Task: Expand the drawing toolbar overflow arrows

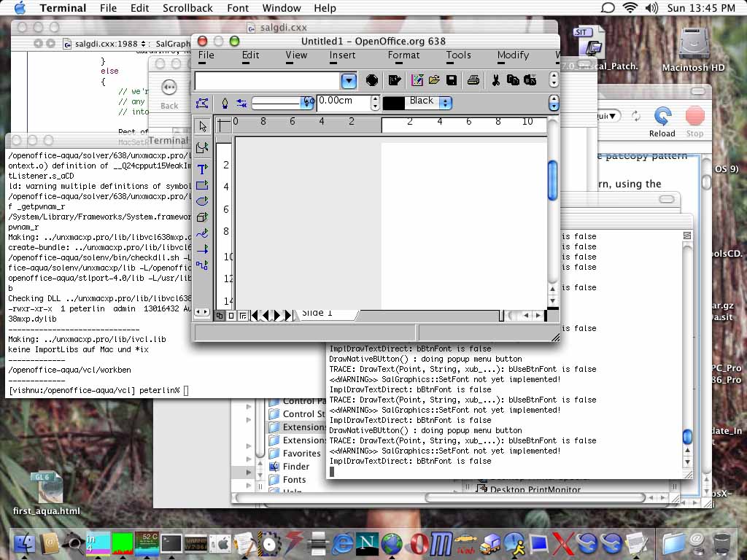Action: (x=202, y=312)
